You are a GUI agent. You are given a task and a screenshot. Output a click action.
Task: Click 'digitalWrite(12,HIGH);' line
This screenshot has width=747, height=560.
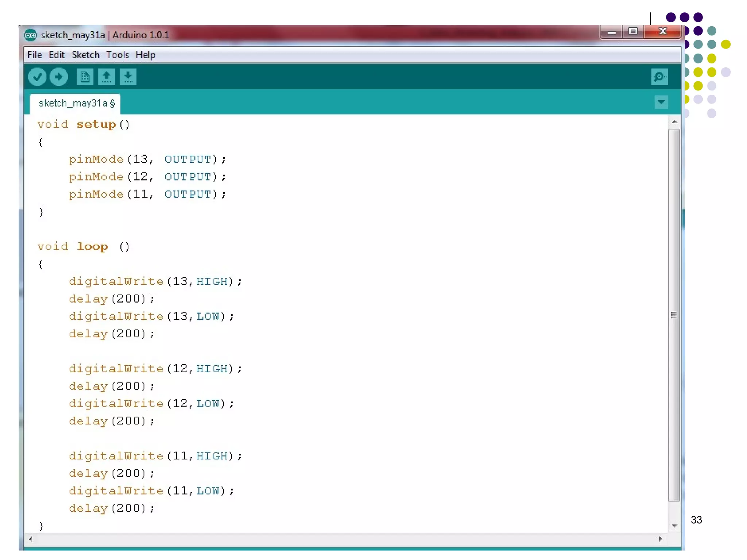(x=155, y=369)
